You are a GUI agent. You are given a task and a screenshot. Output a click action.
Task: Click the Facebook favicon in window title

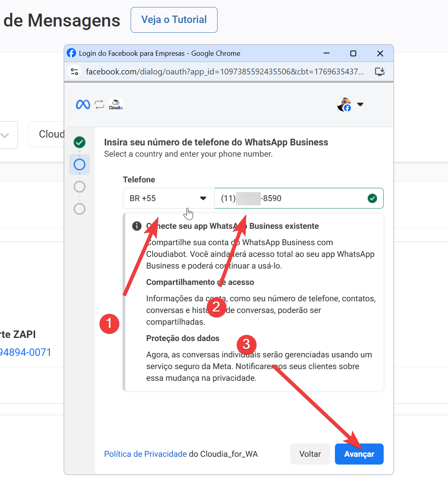(x=71, y=53)
